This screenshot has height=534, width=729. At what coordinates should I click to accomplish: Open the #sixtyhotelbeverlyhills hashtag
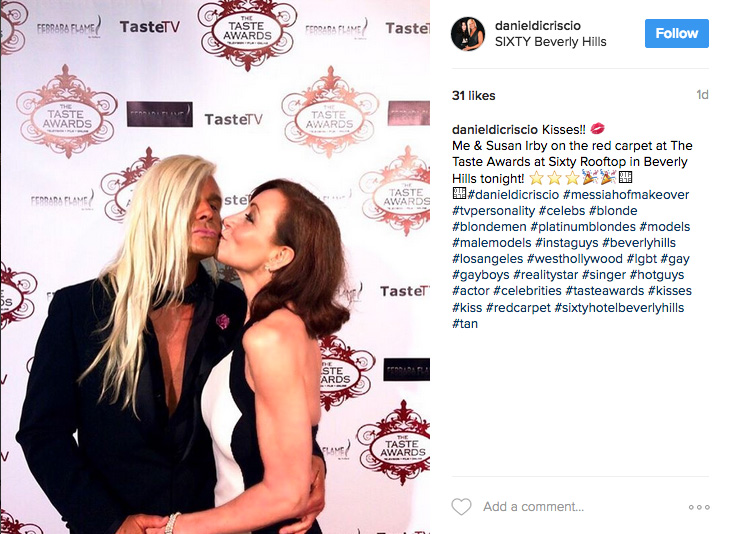[x=619, y=308]
